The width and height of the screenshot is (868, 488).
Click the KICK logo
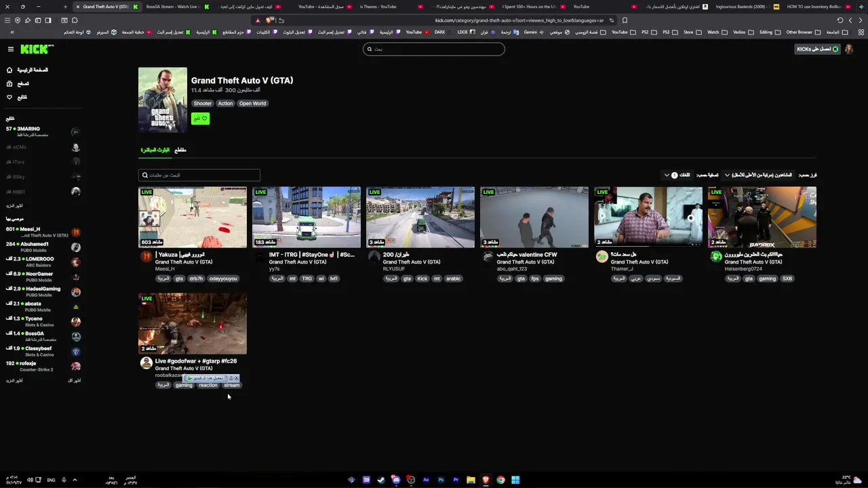pos(36,49)
